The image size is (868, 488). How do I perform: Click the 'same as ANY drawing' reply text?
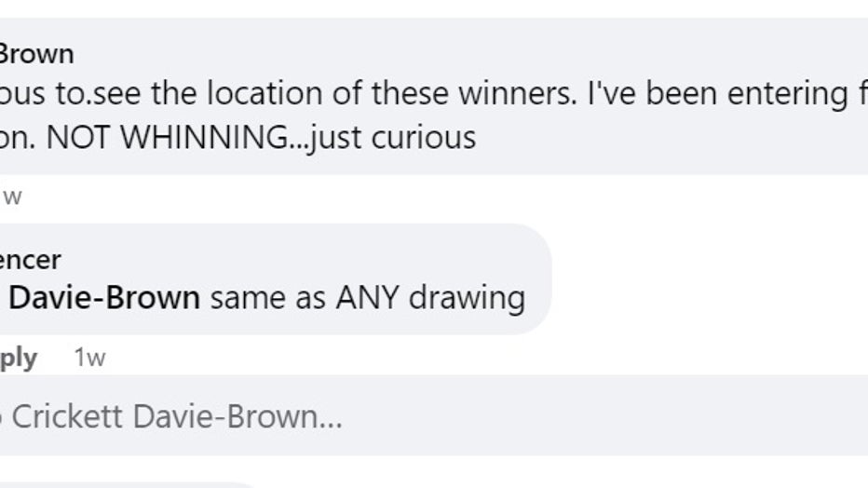coord(368,298)
